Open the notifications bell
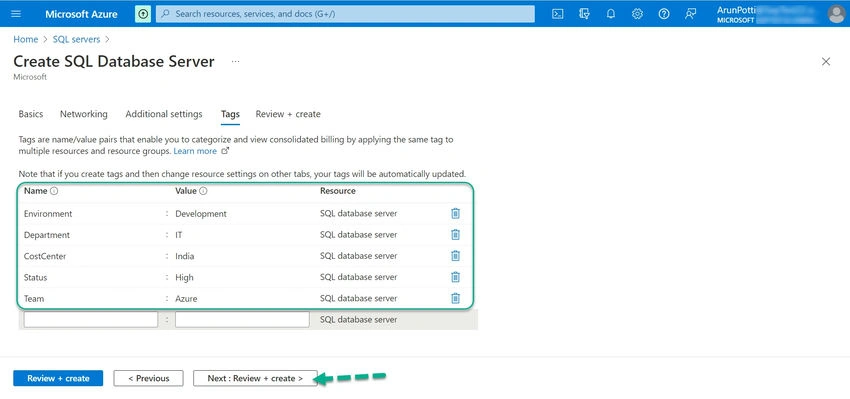The width and height of the screenshot is (850, 399). 610,14
